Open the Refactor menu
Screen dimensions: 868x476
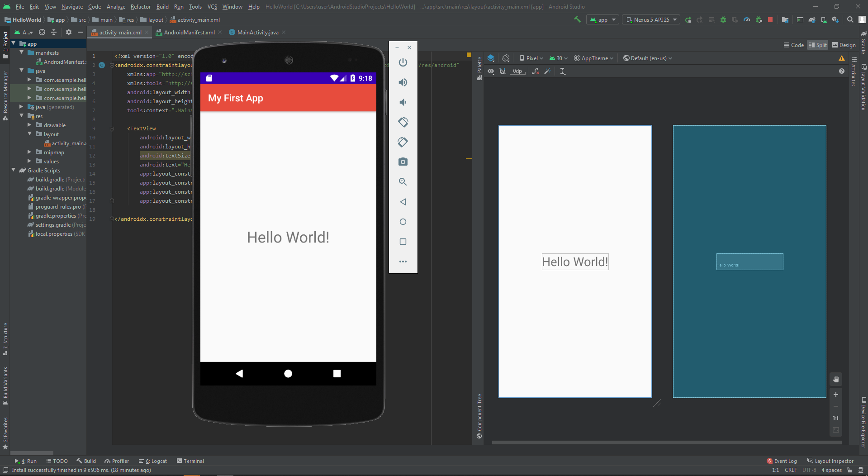point(141,6)
